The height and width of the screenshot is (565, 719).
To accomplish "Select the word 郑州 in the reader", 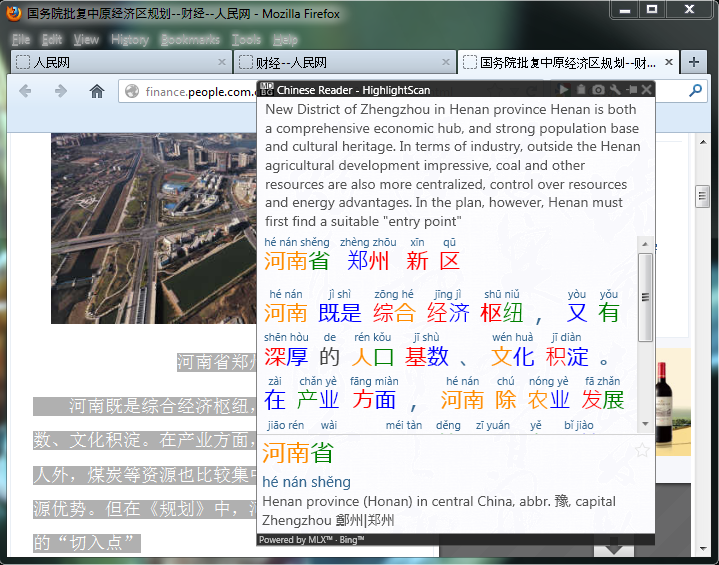I will point(368,261).
